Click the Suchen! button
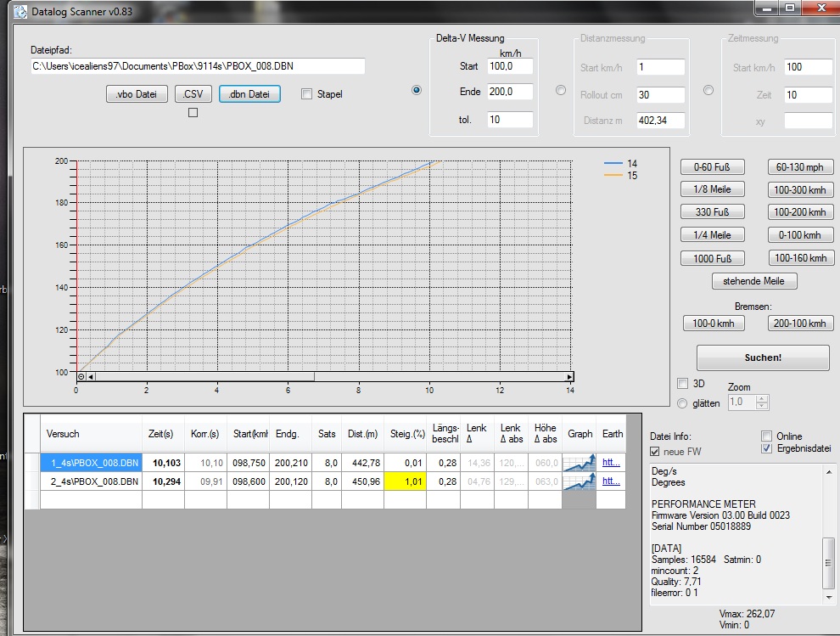Screen dimensions: 840x636 763,357
